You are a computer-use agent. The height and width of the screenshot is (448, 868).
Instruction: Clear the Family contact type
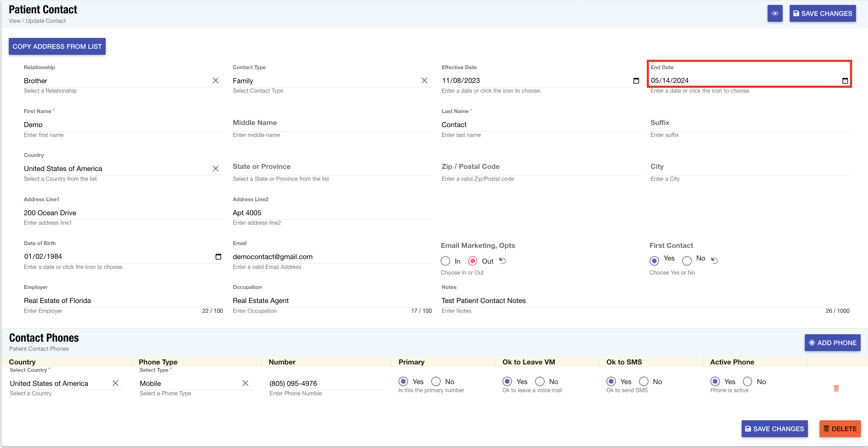(x=424, y=81)
